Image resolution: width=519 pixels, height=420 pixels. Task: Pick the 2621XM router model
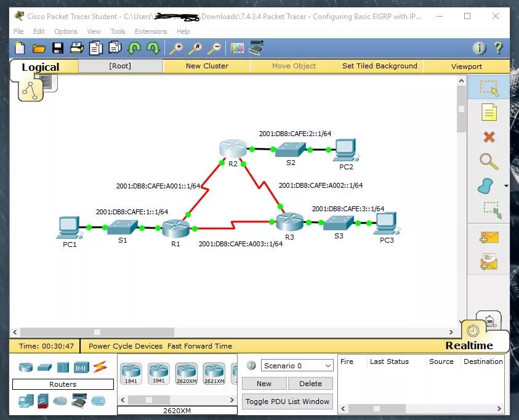point(214,374)
